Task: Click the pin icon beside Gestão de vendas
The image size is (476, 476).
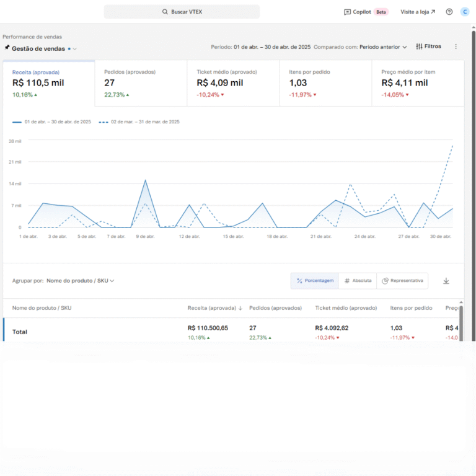Action: click(7, 48)
